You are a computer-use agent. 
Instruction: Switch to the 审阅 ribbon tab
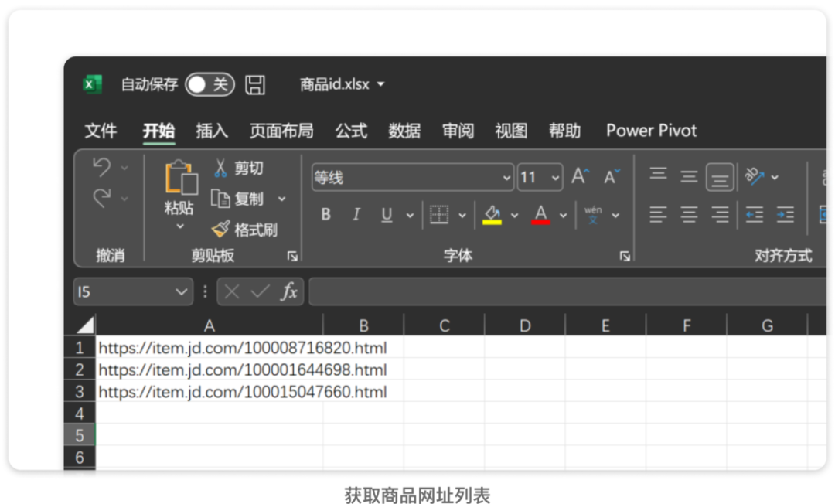[x=458, y=131]
